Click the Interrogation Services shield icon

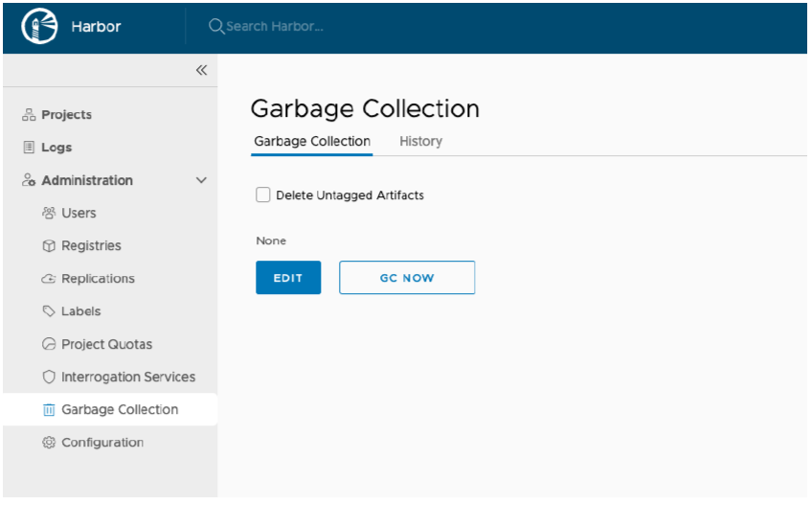tap(49, 377)
